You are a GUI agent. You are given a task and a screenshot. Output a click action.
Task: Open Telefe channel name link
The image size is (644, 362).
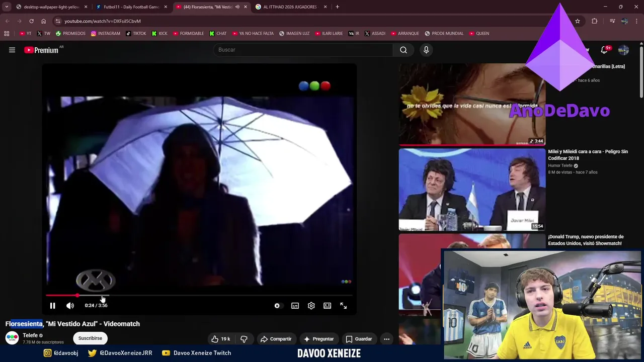click(x=30, y=335)
